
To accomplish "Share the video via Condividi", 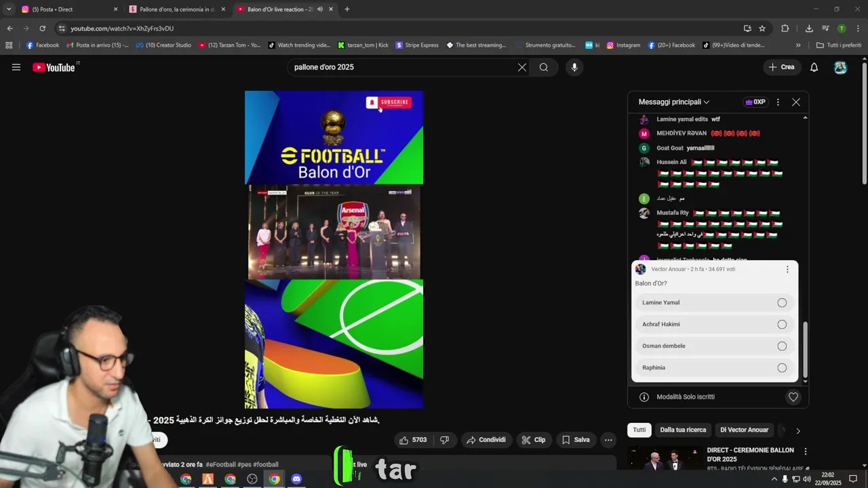I will point(486,440).
